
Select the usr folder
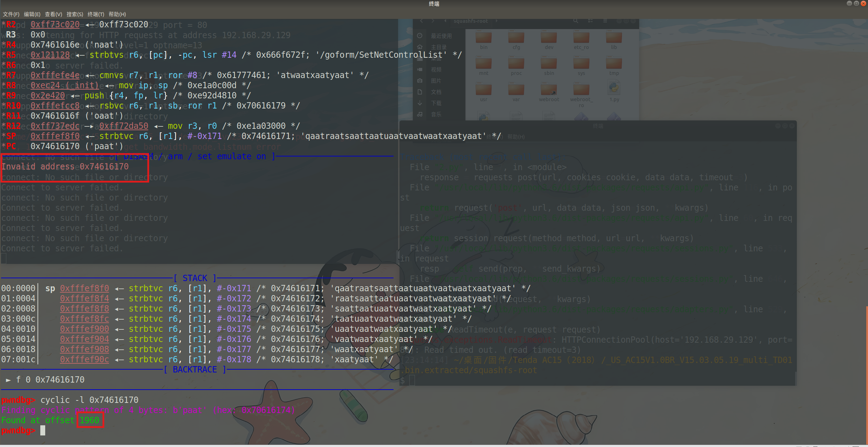[484, 92]
